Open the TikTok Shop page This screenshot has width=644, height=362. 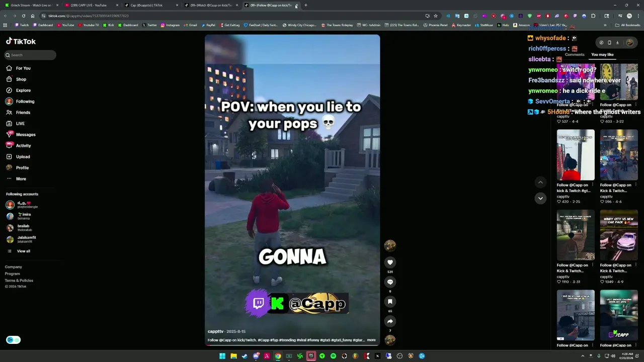coord(16,79)
